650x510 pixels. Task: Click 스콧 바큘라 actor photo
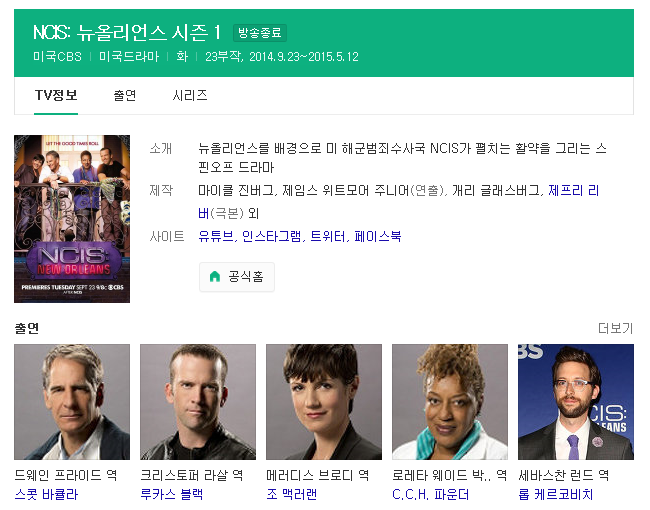[72, 402]
